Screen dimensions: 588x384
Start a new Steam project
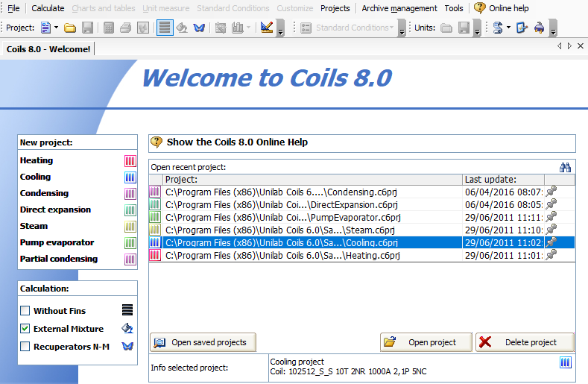34,227
